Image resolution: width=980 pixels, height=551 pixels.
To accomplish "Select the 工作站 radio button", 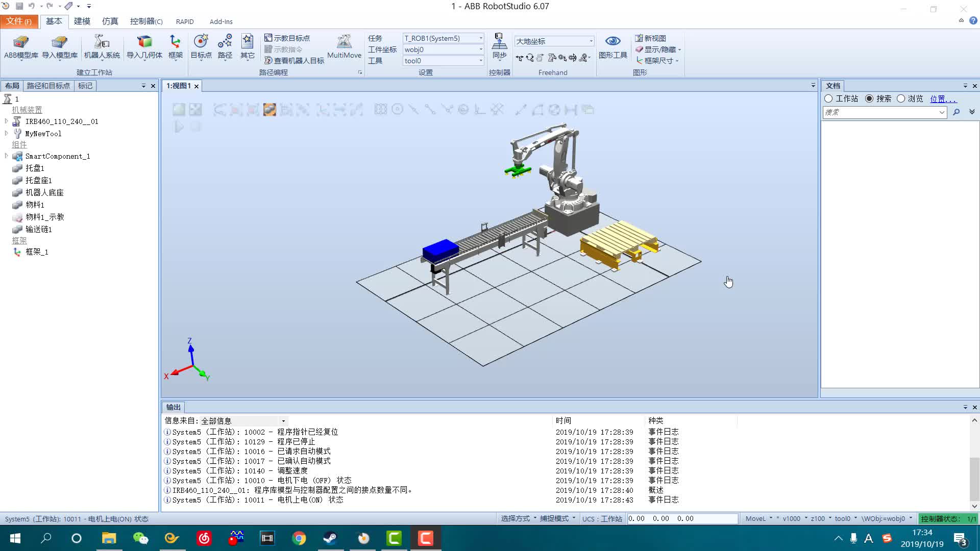I will point(828,98).
